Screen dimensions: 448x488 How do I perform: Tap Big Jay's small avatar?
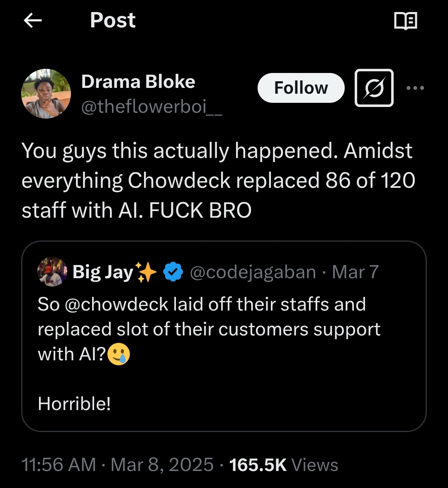52,272
